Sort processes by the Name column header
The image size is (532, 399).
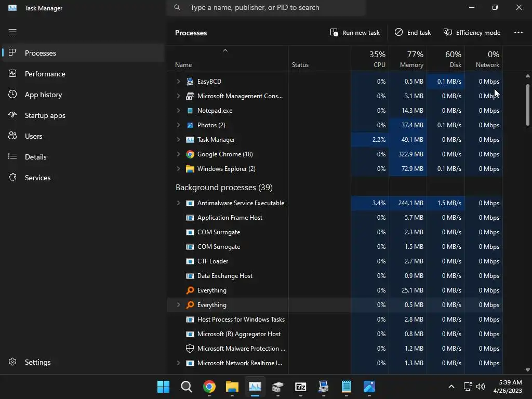[x=228, y=58]
